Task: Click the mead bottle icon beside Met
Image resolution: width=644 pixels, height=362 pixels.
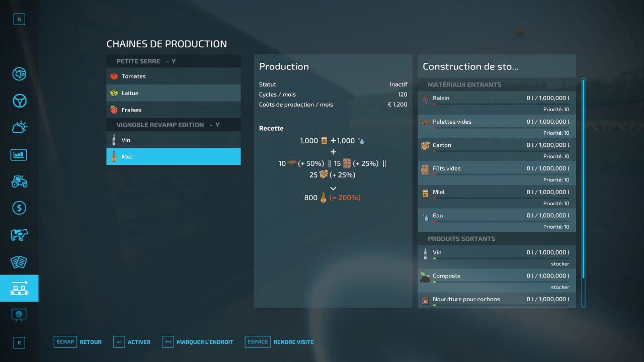Action: [x=114, y=156]
